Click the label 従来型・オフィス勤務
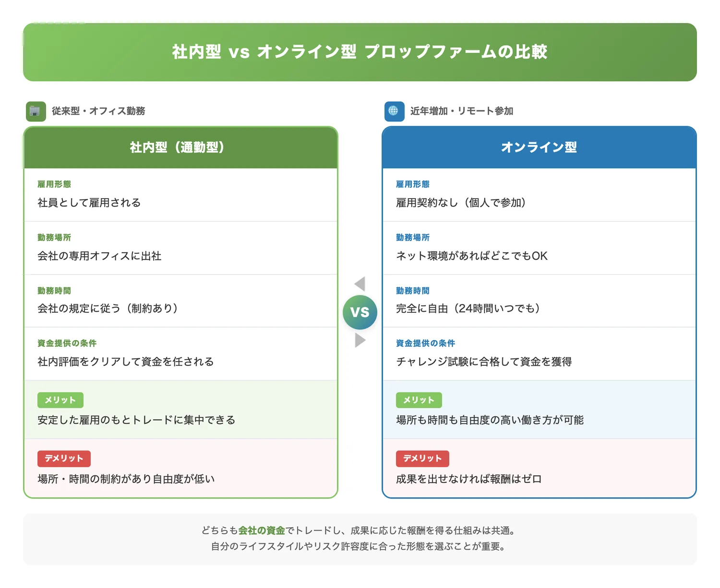 [98, 111]
